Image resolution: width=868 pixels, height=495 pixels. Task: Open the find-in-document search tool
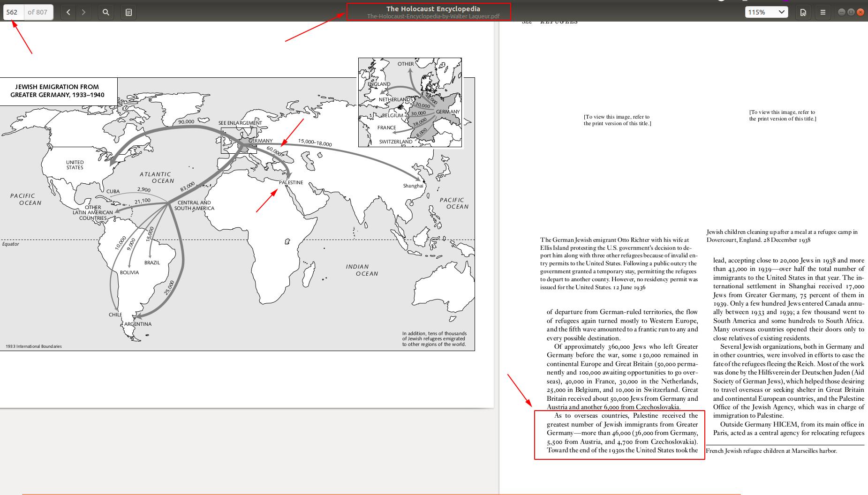tap(106, 12)
